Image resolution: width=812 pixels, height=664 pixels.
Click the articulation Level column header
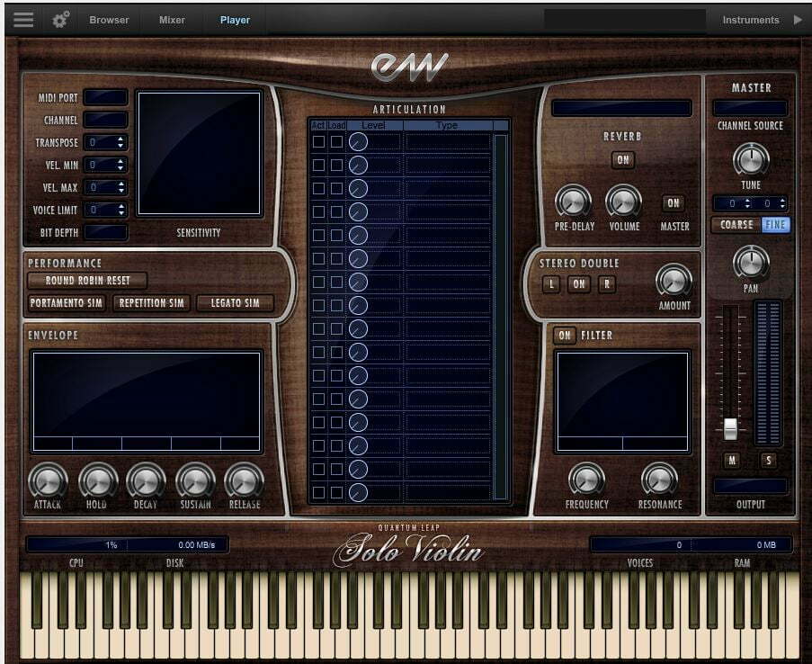click(x=374, y=125)
